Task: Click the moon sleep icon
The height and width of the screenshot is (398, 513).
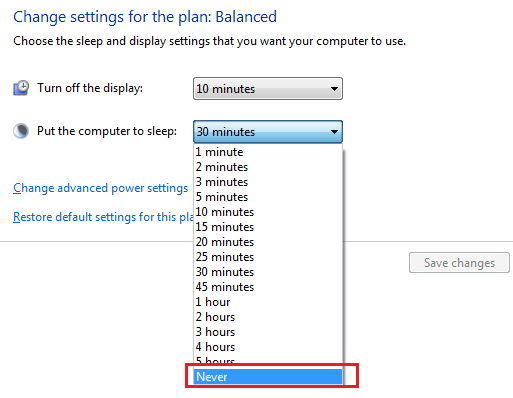Action: 21,131
